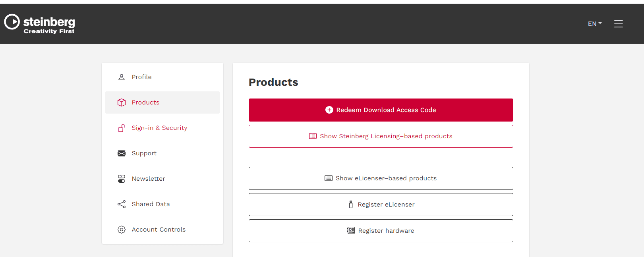Click the Profile person icon
This screenshot has width=644, height=257.
(122, 77)
